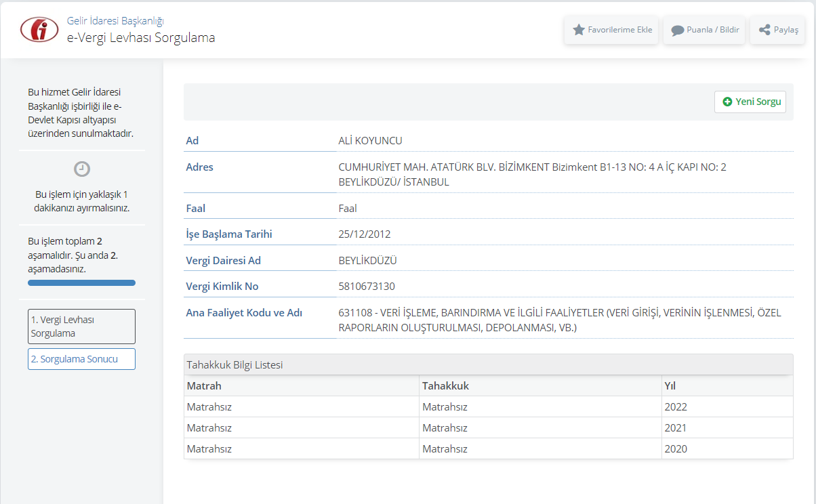Click the speech bubble icon for Puanla / Bildir
The height and width of the screenshot is (504, 816).
677,30
